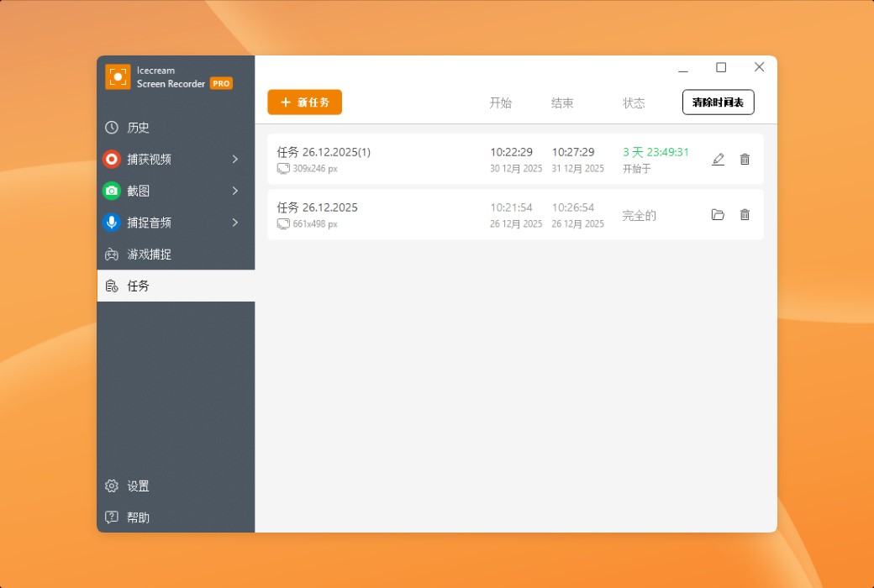Click the 捕捉音频 microphone icon
This screenshot has width=874, height=588.
click(x=112, y=223)
